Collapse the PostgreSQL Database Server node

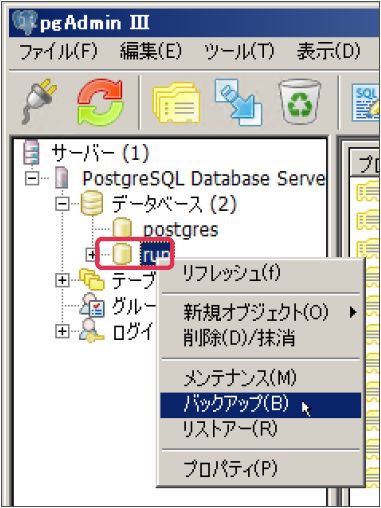coord(32,178)
